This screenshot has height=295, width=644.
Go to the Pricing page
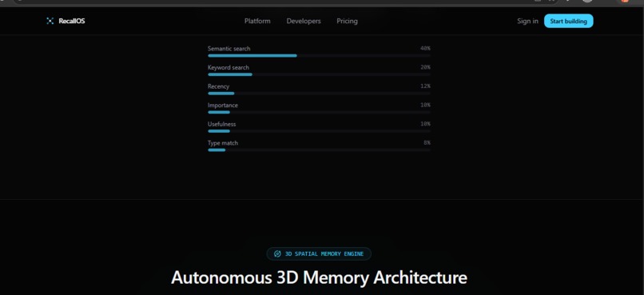pyautogui.click(x=347, y=21)
